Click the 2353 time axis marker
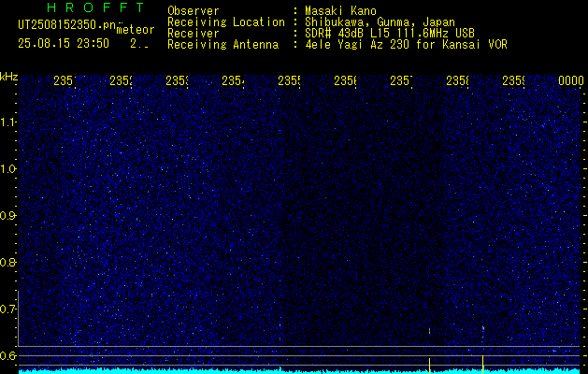 coord(177,80)
